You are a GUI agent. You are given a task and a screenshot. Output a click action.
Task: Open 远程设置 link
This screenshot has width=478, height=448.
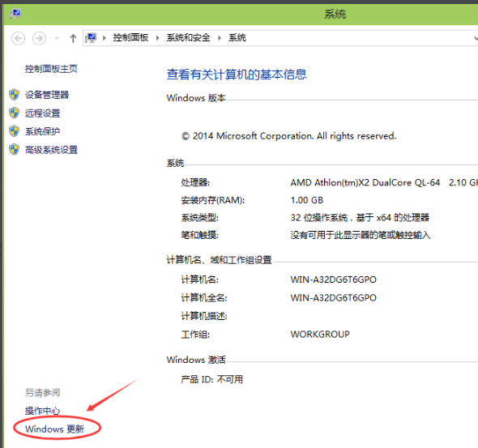click(42, 113)
